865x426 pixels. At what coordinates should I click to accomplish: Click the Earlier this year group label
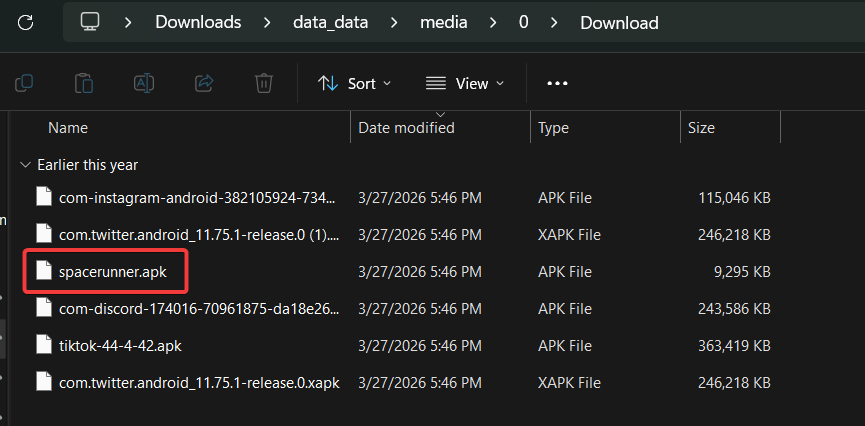click(87, 165)
